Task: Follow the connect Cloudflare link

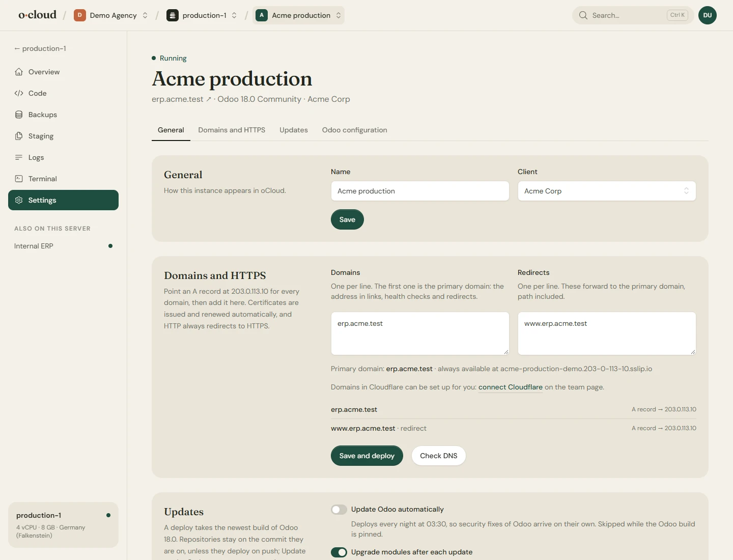Action: tap(511, 387)
